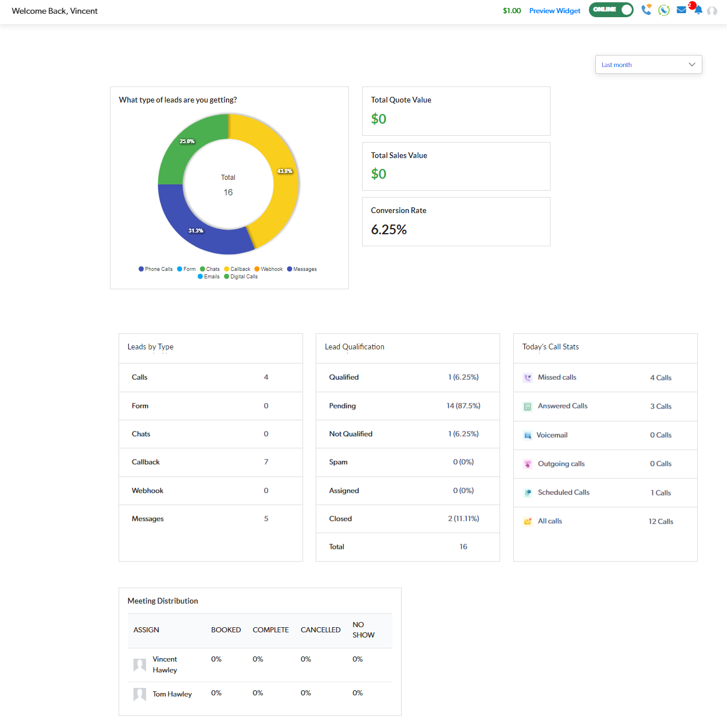The image size is (727, 728).
Task: Click the user profile avatar icon
Action: 712,11
